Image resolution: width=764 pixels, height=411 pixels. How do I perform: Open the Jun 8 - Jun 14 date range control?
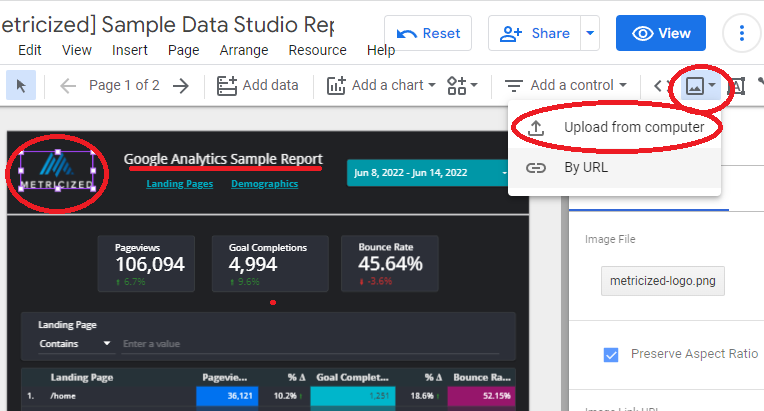427,172
